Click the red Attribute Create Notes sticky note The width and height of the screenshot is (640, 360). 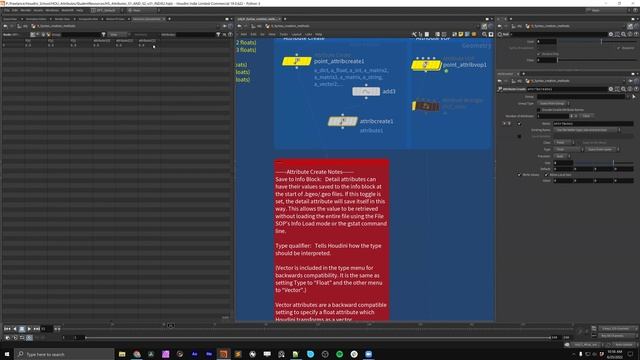coord(331,240)
